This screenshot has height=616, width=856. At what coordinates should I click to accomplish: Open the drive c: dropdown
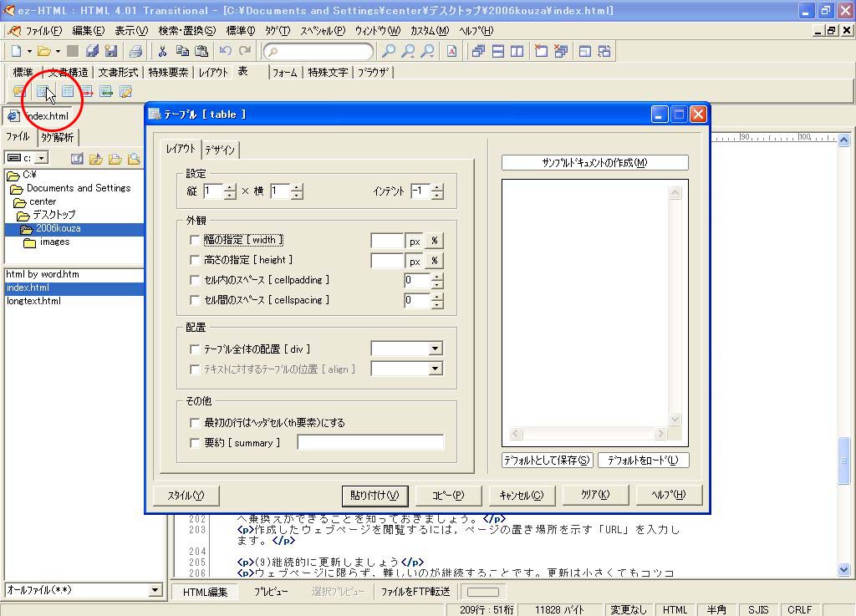42,158
